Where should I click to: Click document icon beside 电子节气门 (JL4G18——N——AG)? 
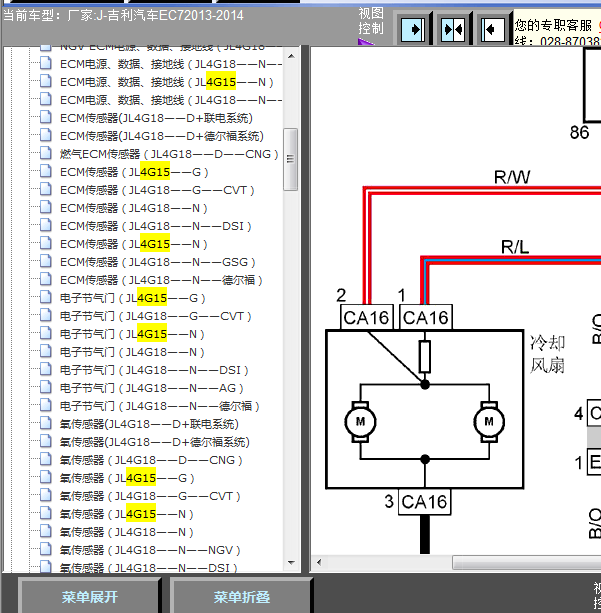46,387
